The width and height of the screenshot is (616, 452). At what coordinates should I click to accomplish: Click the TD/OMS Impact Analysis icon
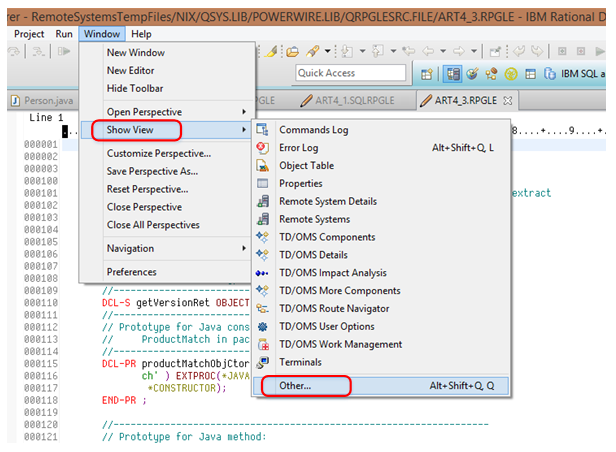pyautogui.click(x=263, y=273)
